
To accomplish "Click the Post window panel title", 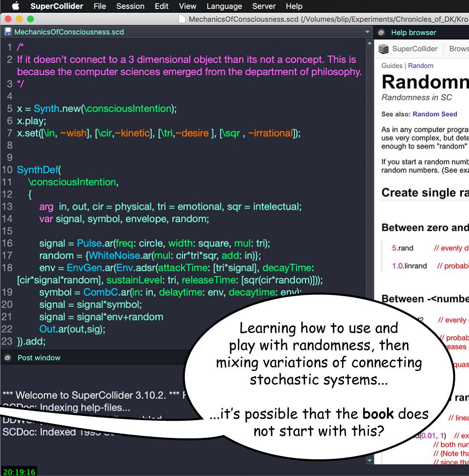I will [x=39, y=358].
